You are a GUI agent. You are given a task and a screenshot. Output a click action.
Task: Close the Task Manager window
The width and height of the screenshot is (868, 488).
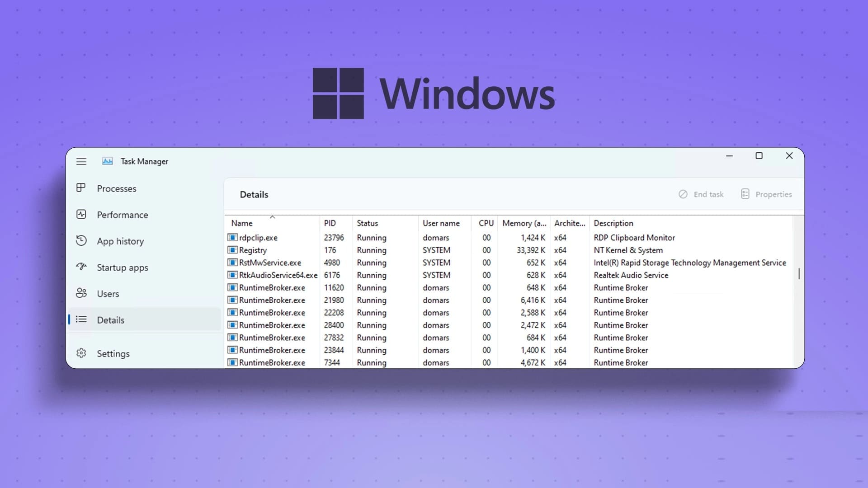(789, 156)
